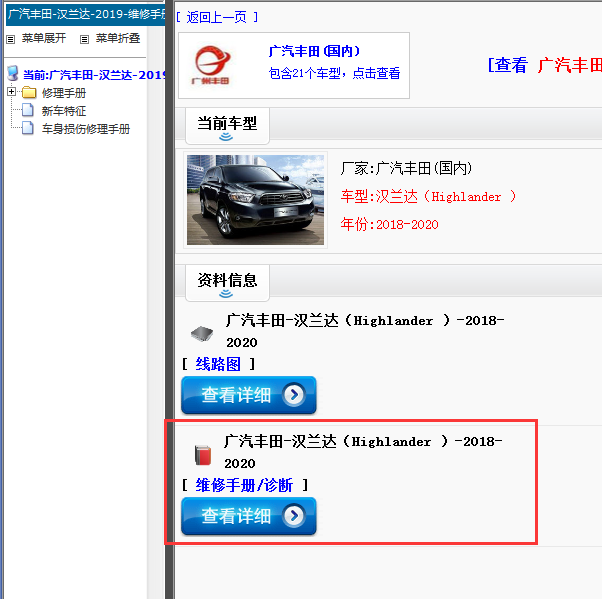The height and width of the screenshot is (599, 602).
Task: Open the 维修手册/诊断 link
Action: pos(244,485)
